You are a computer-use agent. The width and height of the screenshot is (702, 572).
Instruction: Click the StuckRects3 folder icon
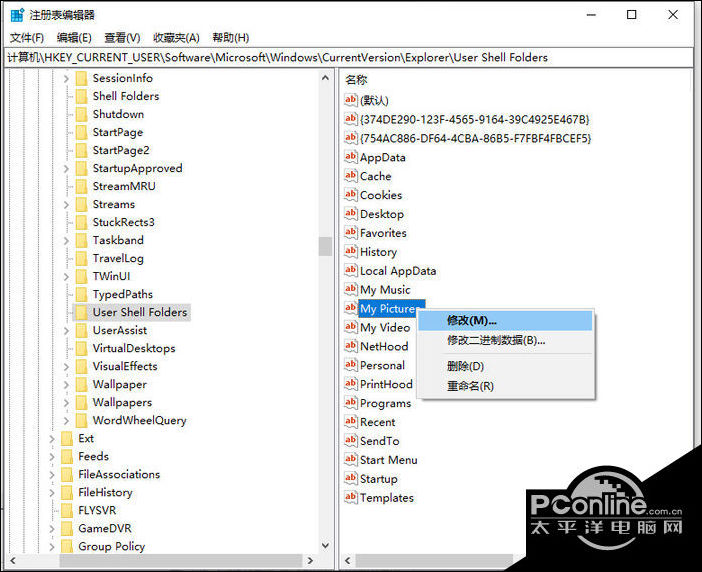pos(81,222)
